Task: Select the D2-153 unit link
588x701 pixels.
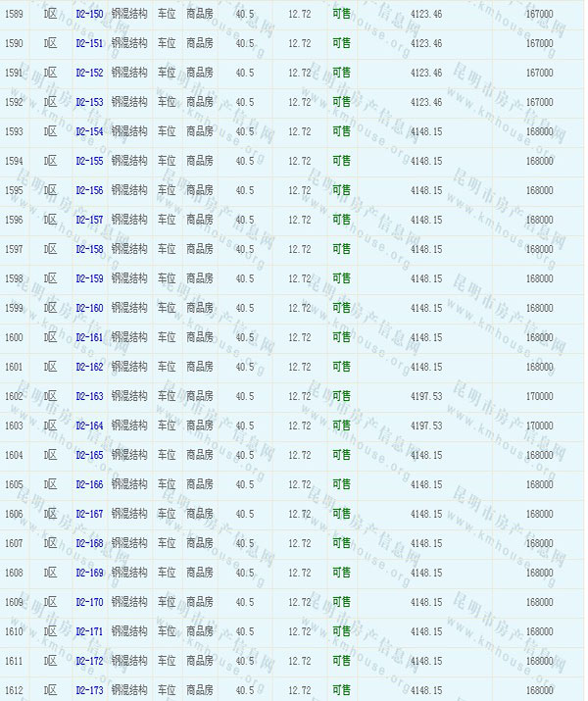Action: (x=89, y=103)
